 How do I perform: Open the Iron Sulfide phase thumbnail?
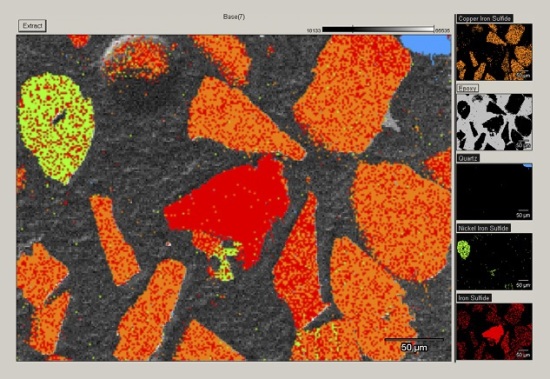[x=494, y=331]
